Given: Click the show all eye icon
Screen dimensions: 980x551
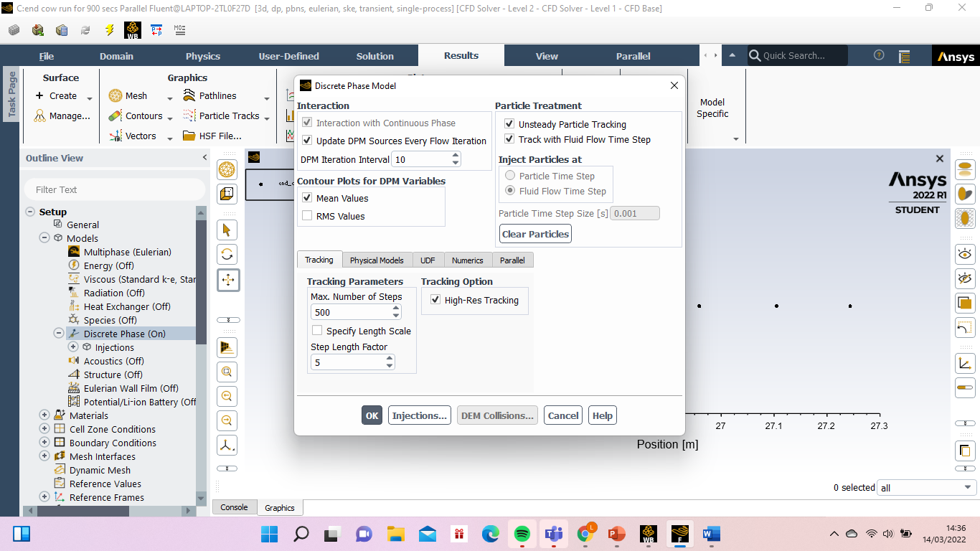Looking at the screenshot, I should tap(965, 253).
